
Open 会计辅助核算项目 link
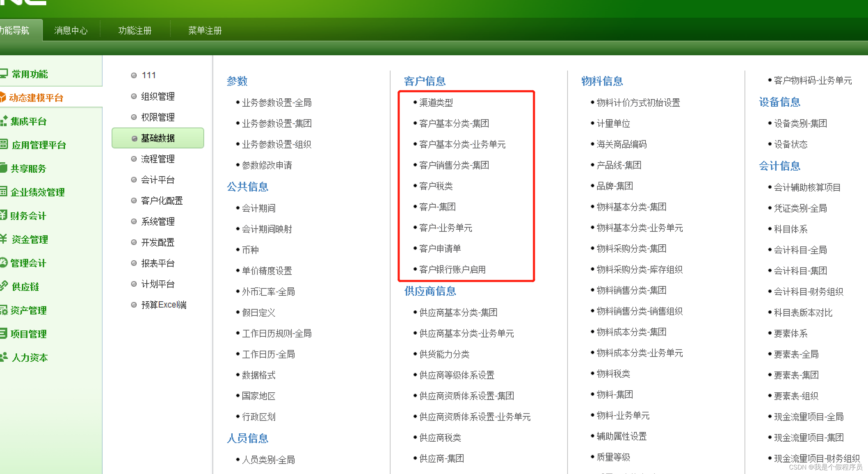[807, 187]
